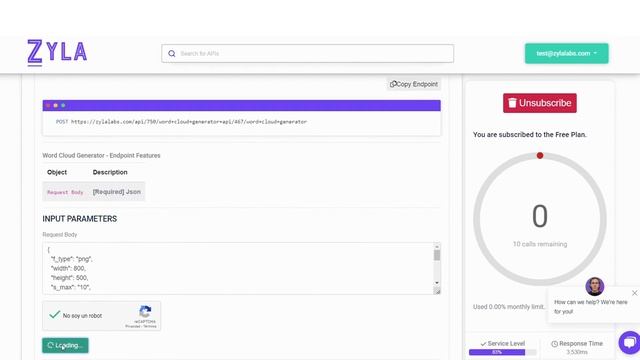This screenshot has width=640, height=360.
Task: Click the '10 calls remaining' text
Action: pyautogui.click(x=540, y=244)
